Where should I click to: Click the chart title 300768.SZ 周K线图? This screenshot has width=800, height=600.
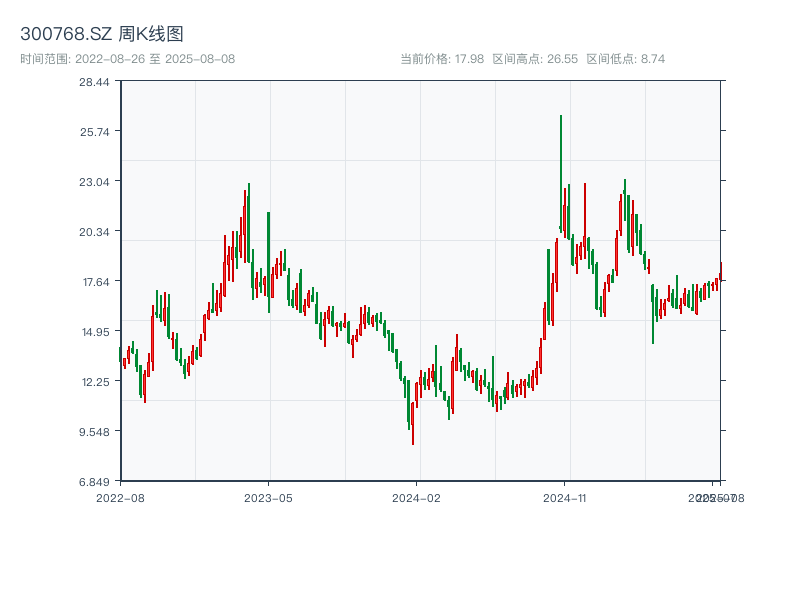tap(102, 34)
